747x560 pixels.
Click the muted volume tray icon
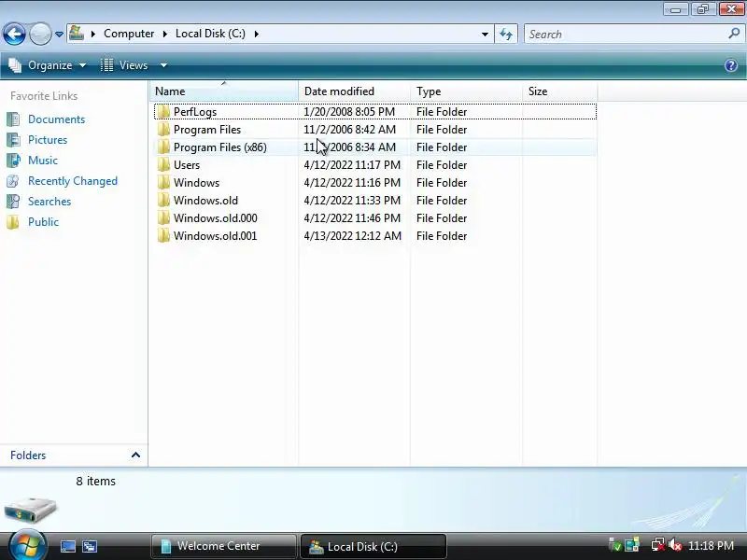coord(675,545)
